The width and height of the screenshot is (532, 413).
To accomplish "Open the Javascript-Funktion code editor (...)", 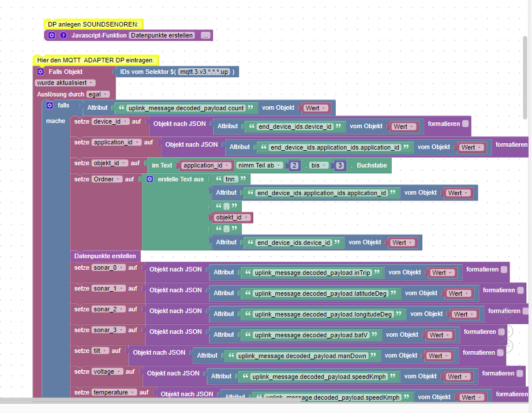I will tap(205, 35).
